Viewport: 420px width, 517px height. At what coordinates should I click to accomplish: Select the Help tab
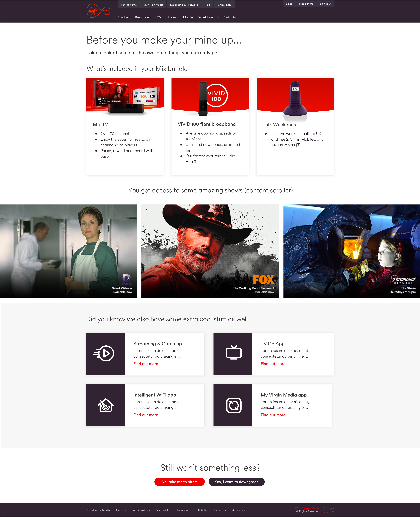(207, 5)
